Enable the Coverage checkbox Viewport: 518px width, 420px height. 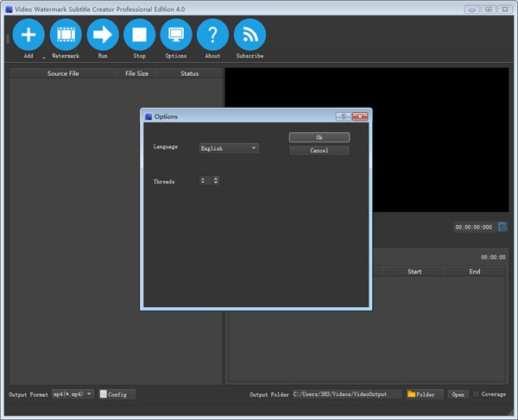pyautogui.click(x=476, y=394)
